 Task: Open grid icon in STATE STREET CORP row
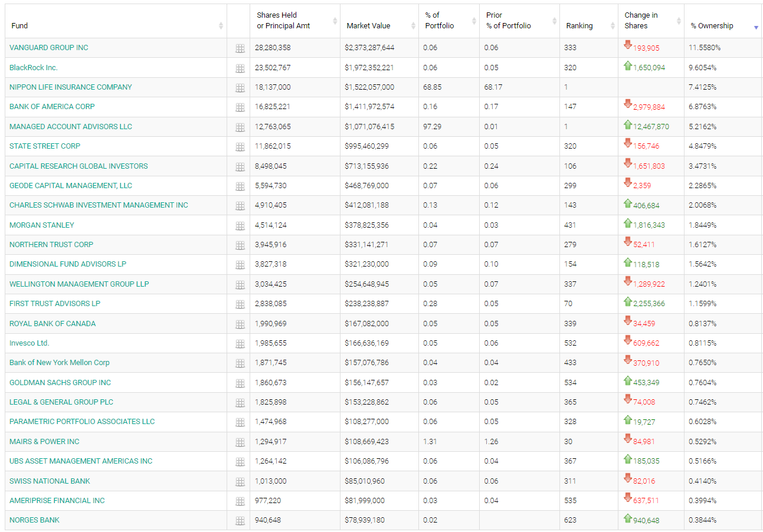240,147
